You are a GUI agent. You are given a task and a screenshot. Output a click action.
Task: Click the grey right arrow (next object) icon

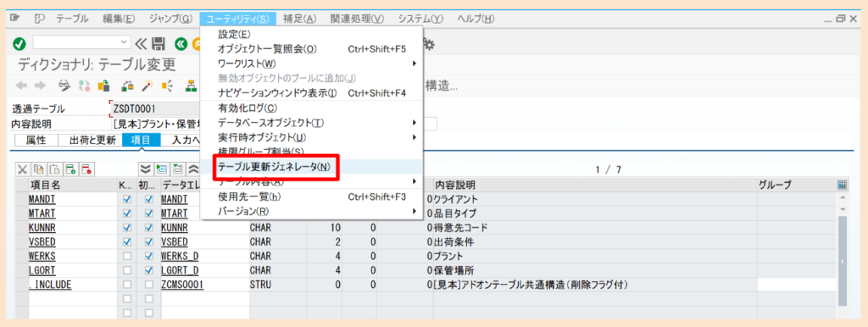pos(41,86)
